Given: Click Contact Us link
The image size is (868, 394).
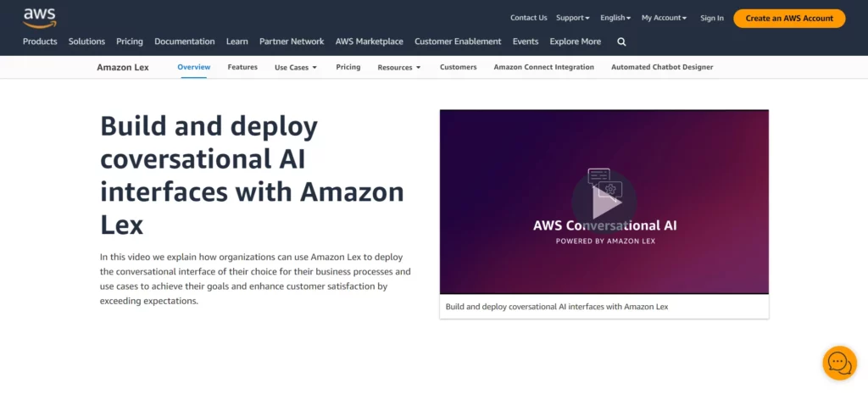Looking at the screenshot, I should (528, 18).
